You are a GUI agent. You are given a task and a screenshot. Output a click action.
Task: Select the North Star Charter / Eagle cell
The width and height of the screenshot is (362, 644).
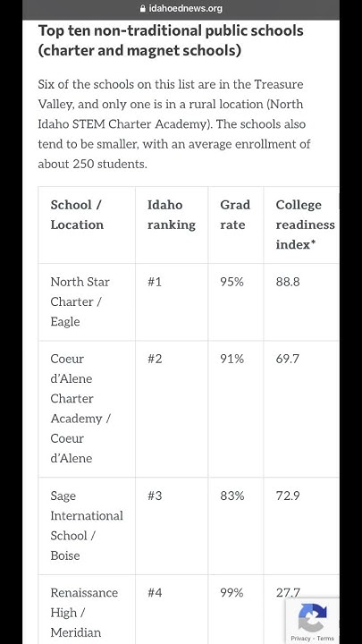click(87, 302)
